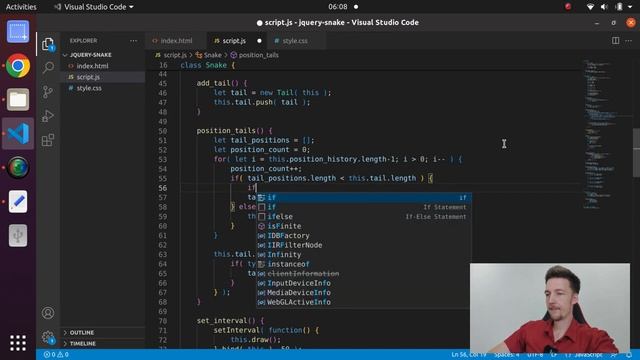Select the MediaDeviceInfo suggestion

coord(363,293)
